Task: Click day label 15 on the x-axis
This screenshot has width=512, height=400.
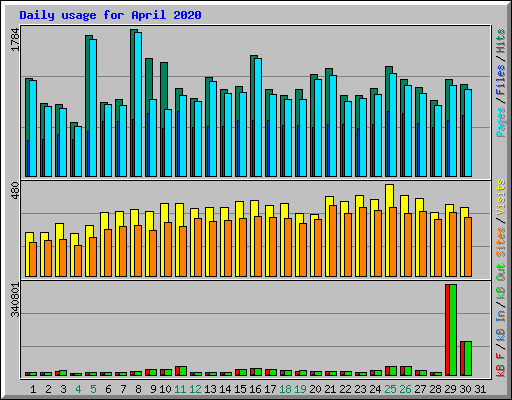Action: [240, 389]
